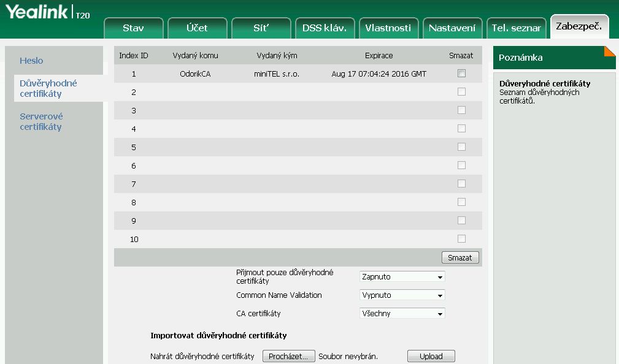
Task: Check the Smazat box for OdorikCA certificate
Action: [461, 74]
